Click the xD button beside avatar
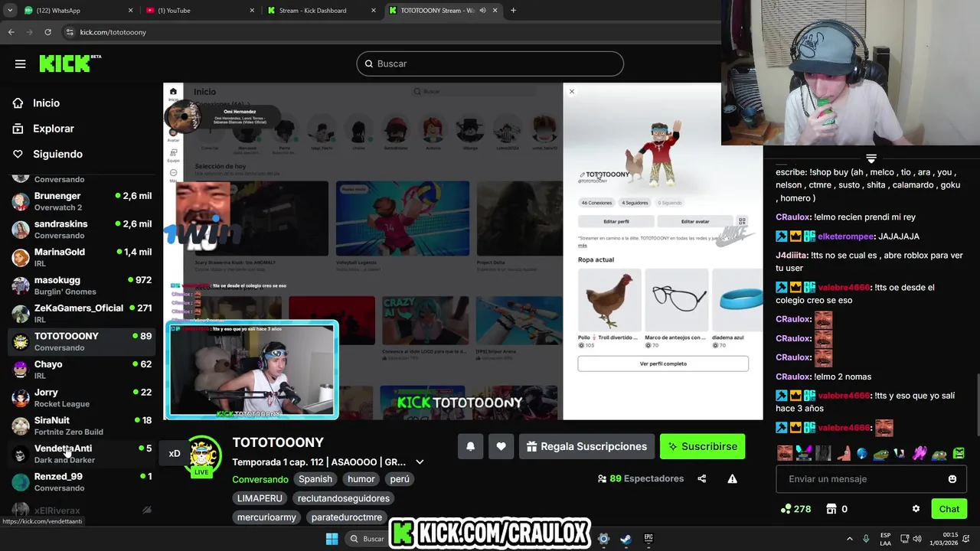This screenshot has height=551, width=980. click(175, 454)
